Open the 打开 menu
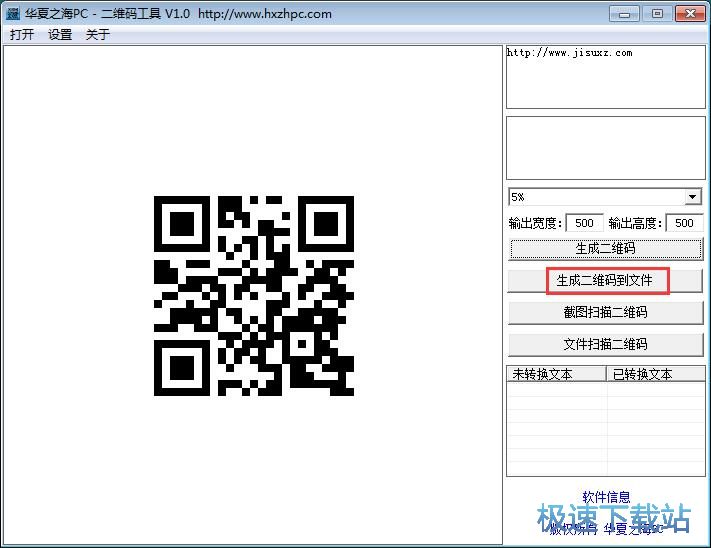This screenshot has height=548, width=711. pyautogui.click(x=22, y=34)
